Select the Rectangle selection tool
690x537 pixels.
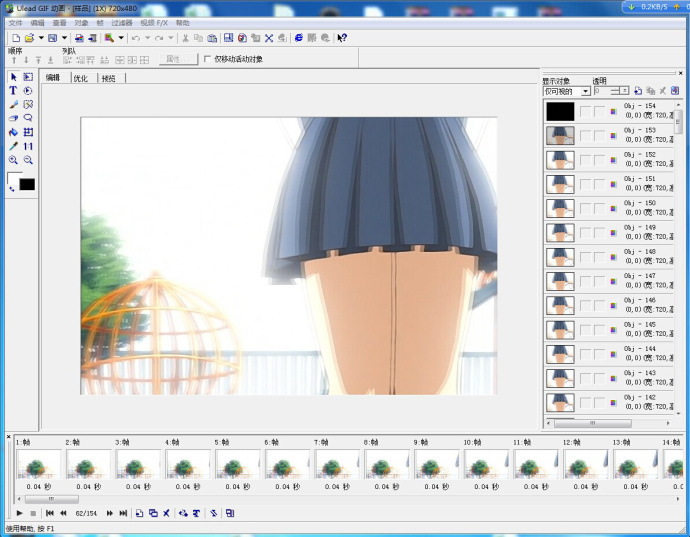28,77
